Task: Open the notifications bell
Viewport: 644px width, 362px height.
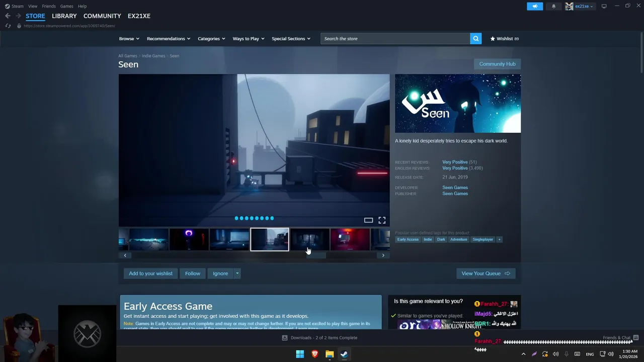Action: coord(553,6)
